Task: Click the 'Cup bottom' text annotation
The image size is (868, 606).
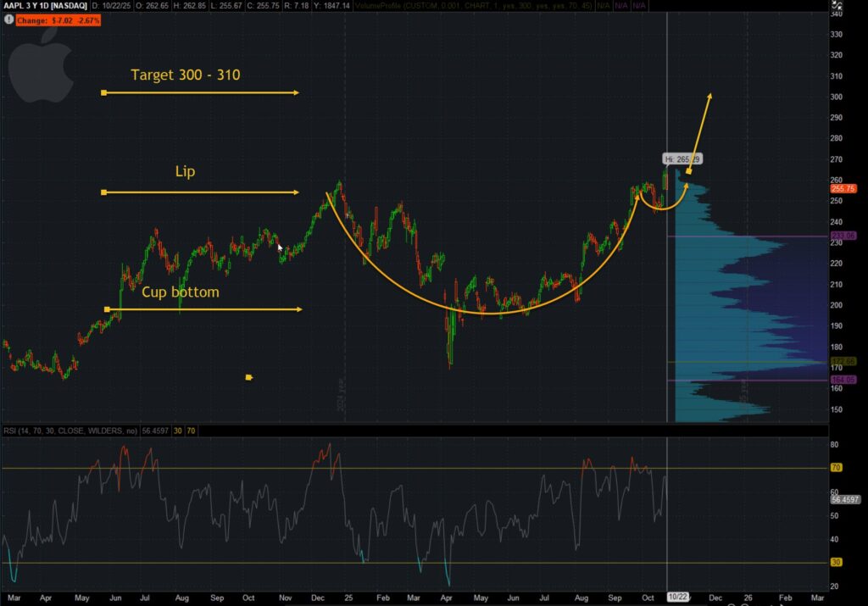Action: (181, 292)
